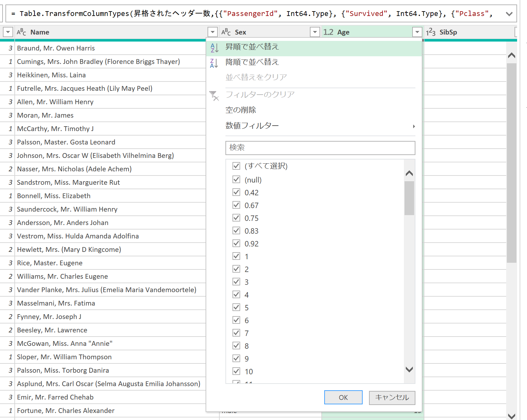The image size is (527, 420).
Task: Open the Name column filter dropdown
Action: 213,32
